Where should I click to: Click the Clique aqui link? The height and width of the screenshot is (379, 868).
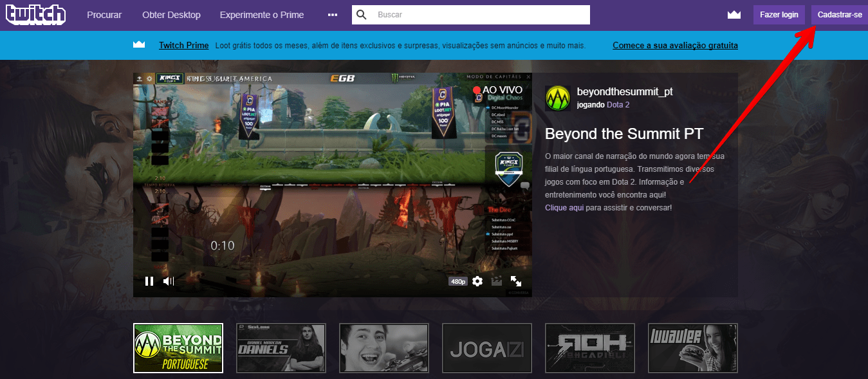point(564,208)
